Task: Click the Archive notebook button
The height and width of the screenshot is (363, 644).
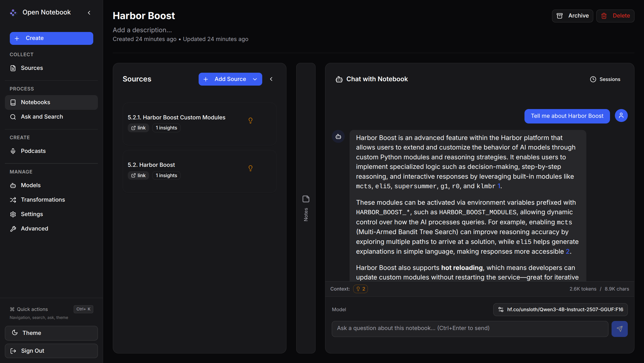Action: pos(572,16)
